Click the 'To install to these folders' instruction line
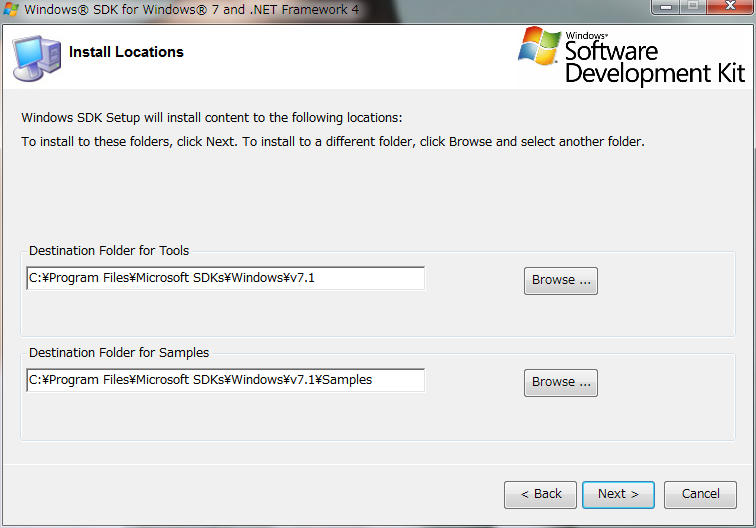This screenshot has width=756, height=528. click(x=333, y=142)
